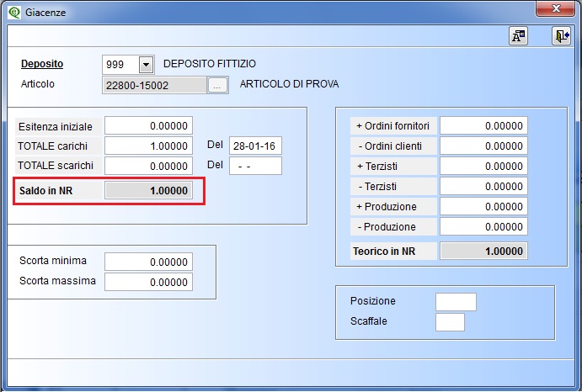Click the exit door icon
This screenshot has height=392, width=582.
[561, 35]
